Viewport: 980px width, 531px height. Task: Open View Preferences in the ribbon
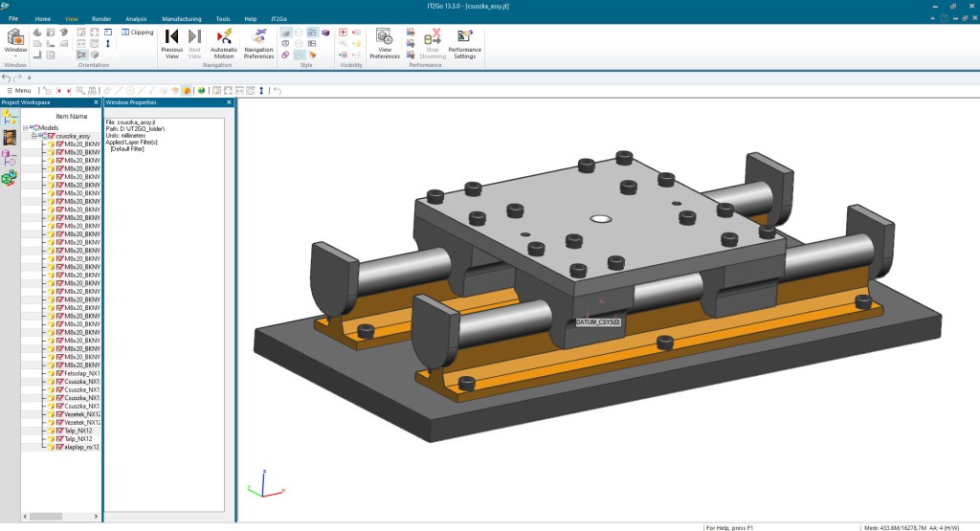point(384,44)
